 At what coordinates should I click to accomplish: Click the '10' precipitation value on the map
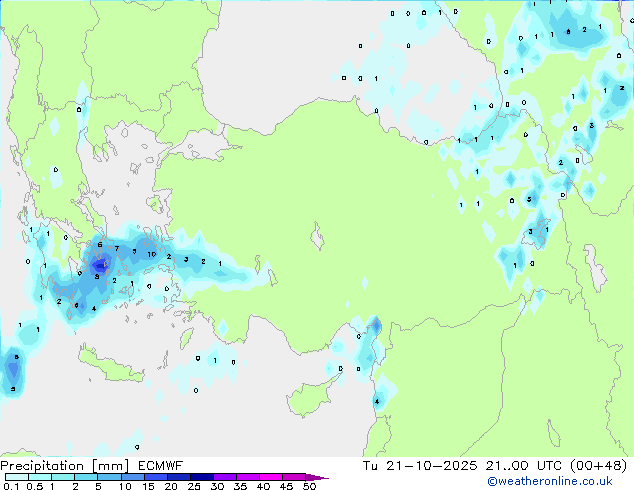click(152, 254)
